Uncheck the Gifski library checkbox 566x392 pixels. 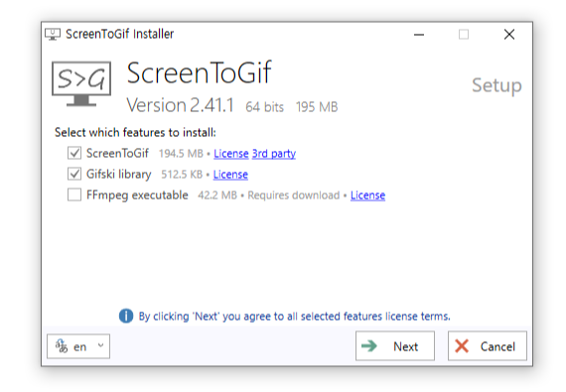74,175
